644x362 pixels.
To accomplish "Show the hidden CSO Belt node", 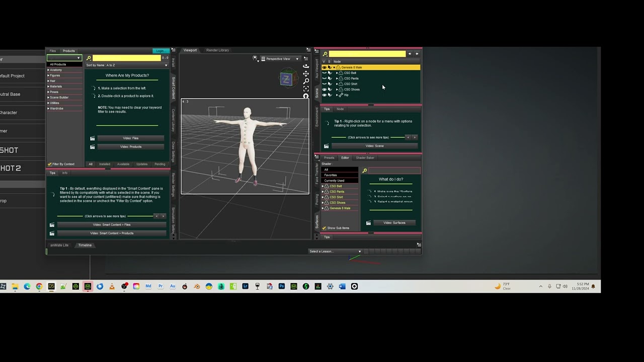I will (324, 73).
